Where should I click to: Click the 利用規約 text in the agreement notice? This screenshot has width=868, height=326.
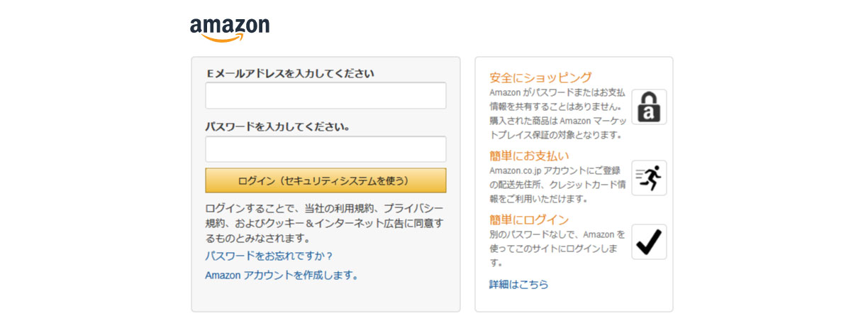click(362, 208)
